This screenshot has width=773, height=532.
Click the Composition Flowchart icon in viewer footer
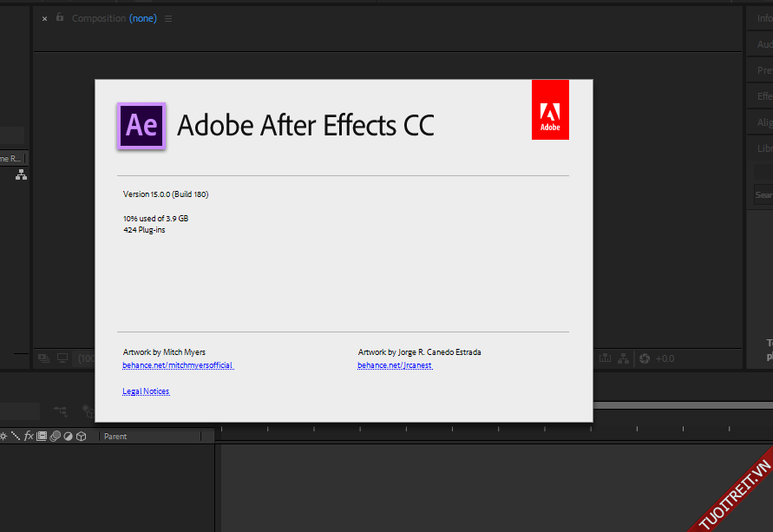[x=625, y=358]
